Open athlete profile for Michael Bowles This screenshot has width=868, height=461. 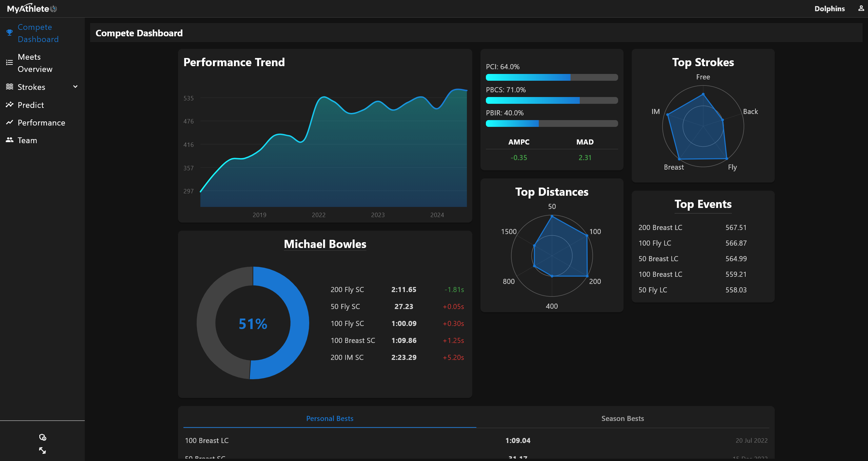pyautogui.click(x=325, y=244)
